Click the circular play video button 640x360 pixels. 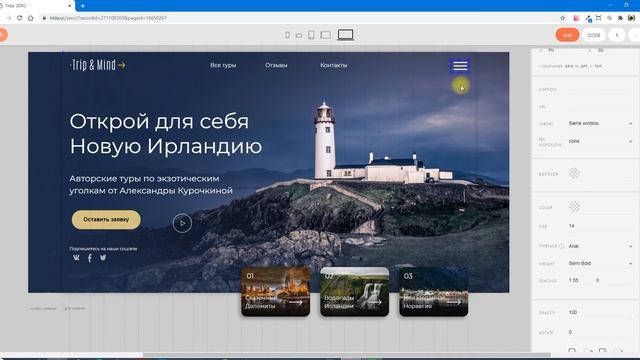(182, 223)
